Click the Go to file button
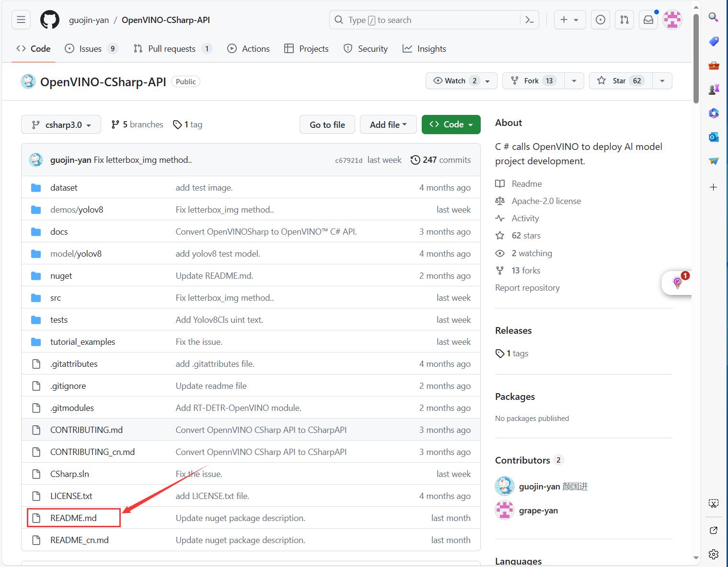Viewport: 728px width, 567px height. coord(327,125)
